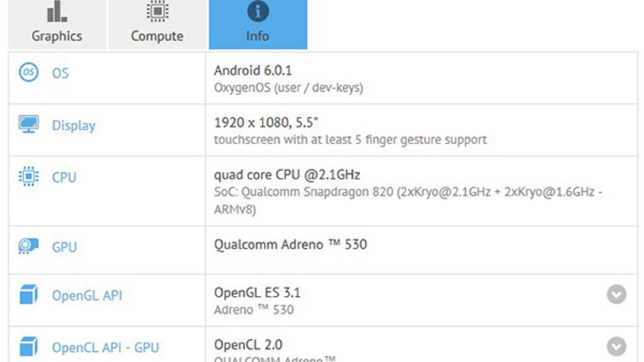The height and width of the screenshot is (362, 644).
Task: Click the OpenGL API label
Action: coord(87,296)
